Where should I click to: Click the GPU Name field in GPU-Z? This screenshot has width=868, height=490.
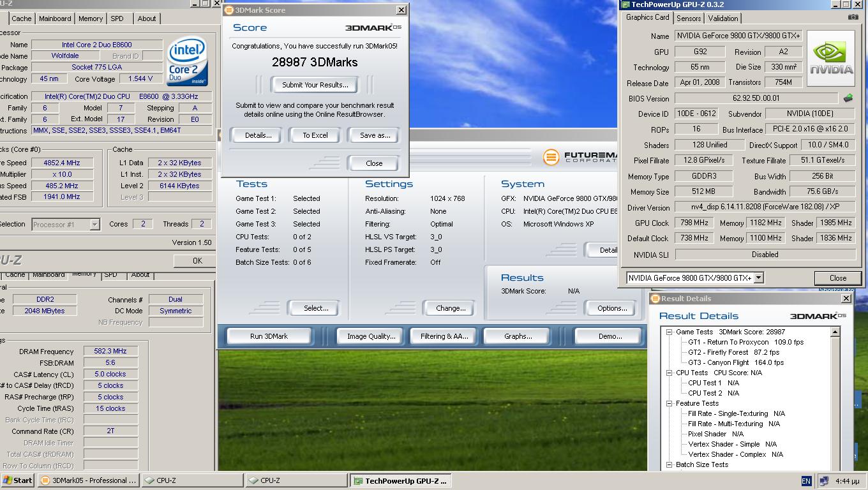[738, 36]
